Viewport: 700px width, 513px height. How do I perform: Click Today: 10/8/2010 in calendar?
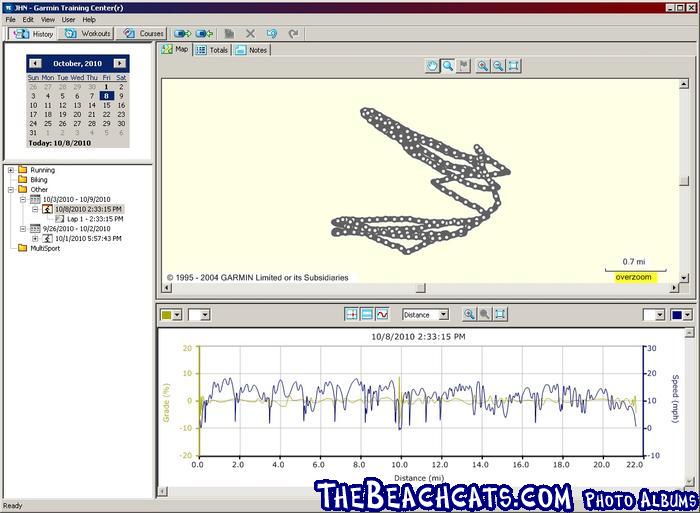(x=59, y=143)
